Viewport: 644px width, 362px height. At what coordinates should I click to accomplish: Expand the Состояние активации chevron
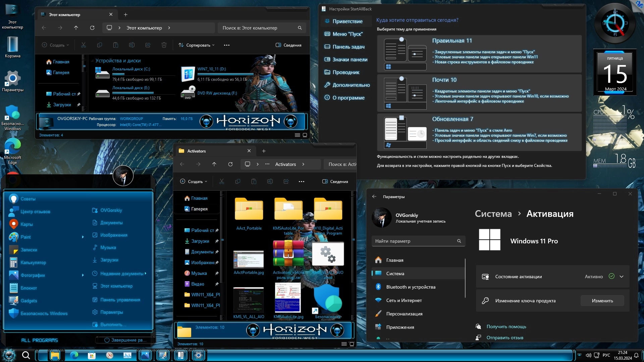click(622, 277)
